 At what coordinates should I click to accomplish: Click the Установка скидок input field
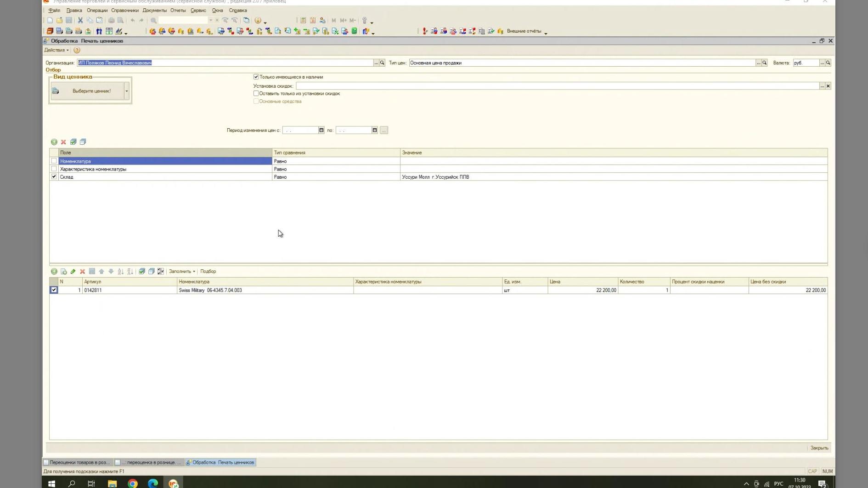558,86
